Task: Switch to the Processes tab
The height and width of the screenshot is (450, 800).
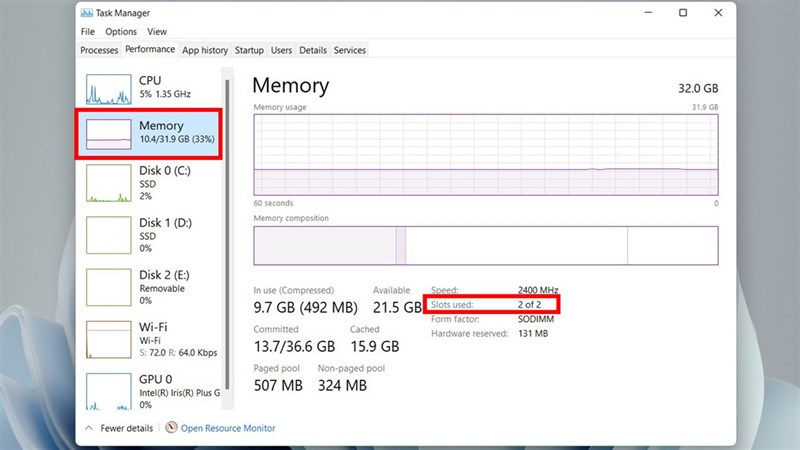Action: pos(99,50)
